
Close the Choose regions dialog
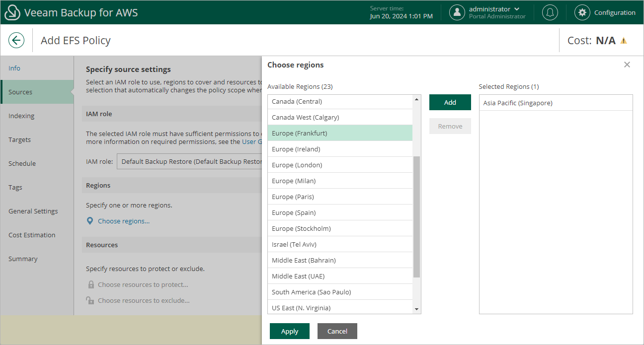point(627,65)
